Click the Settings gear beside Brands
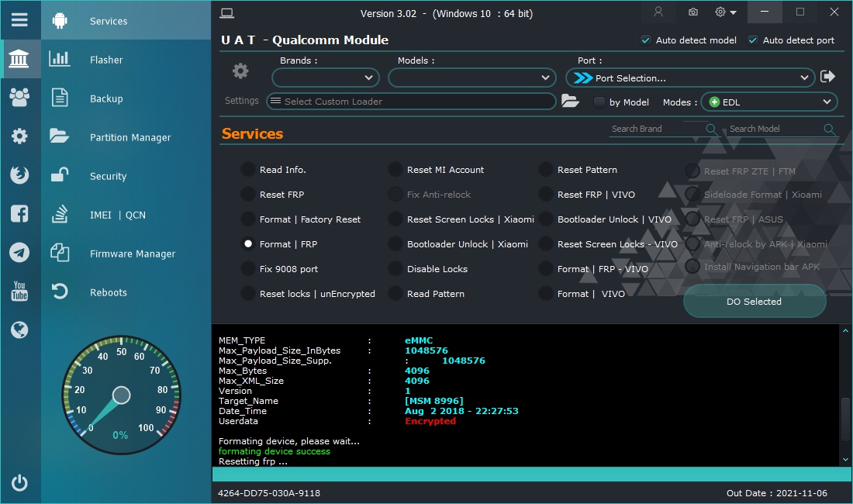The height and width of the screenshot is (504, 853). click(240, 71)
